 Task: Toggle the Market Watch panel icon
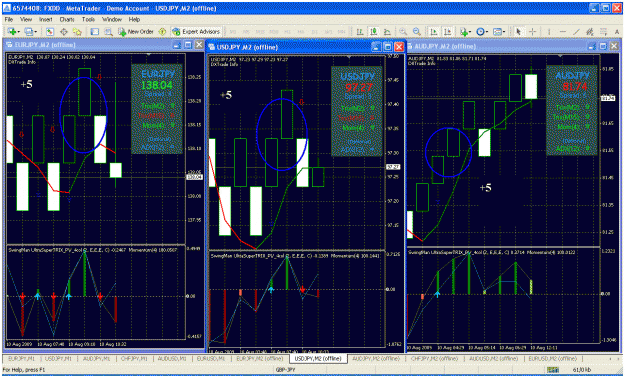click(50, 31)
